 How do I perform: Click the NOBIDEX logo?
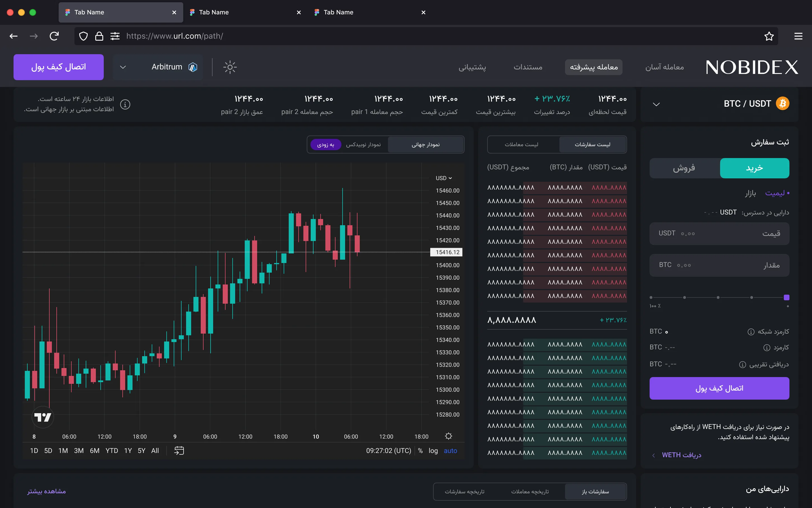pos(752,67)
